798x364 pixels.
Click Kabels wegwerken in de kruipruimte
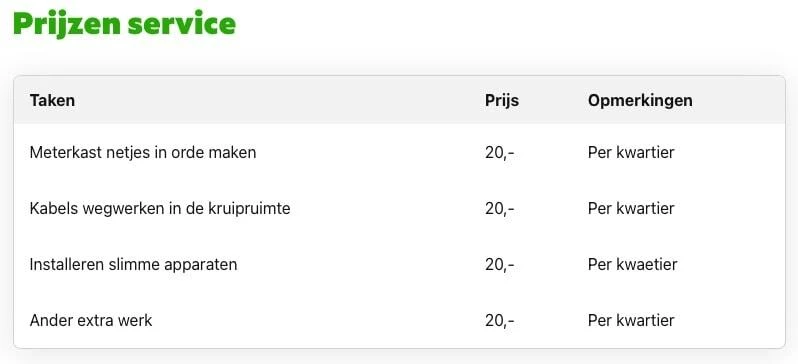click(160, 208)
